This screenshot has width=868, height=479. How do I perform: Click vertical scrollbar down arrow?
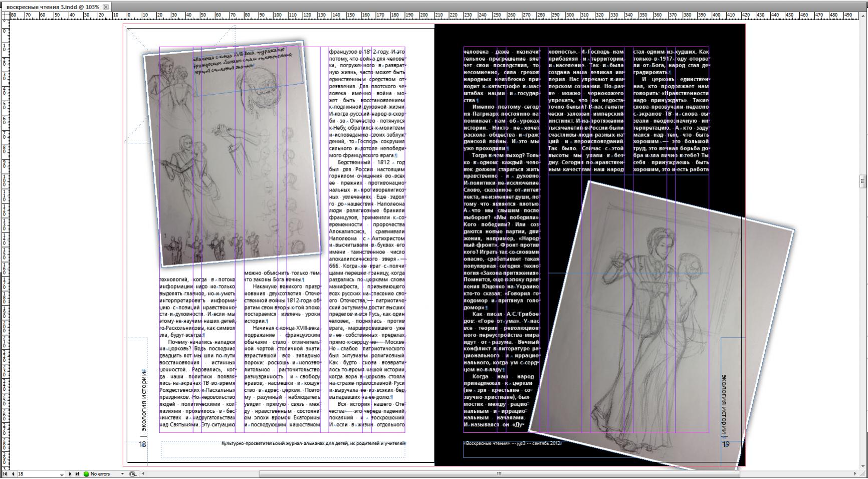tap(863, 466)
